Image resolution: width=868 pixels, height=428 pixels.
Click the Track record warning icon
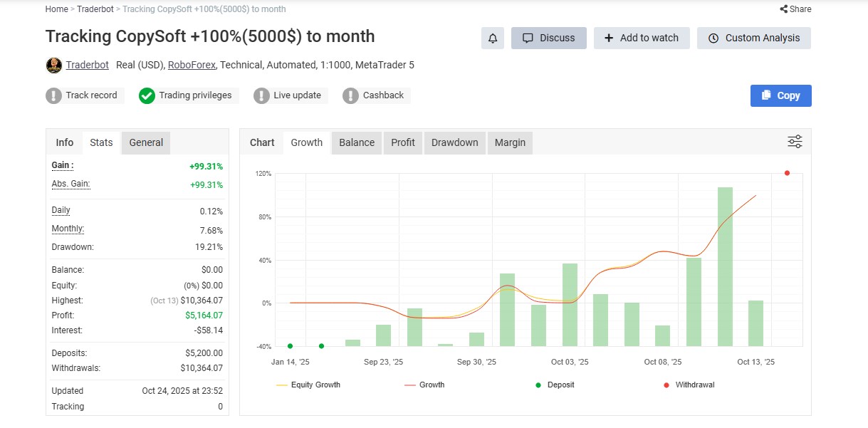[54, 95]
